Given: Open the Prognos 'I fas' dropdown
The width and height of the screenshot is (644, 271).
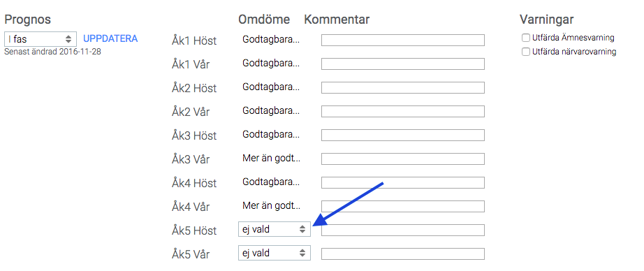Looking at the screenshot, I should pos(41,39).
